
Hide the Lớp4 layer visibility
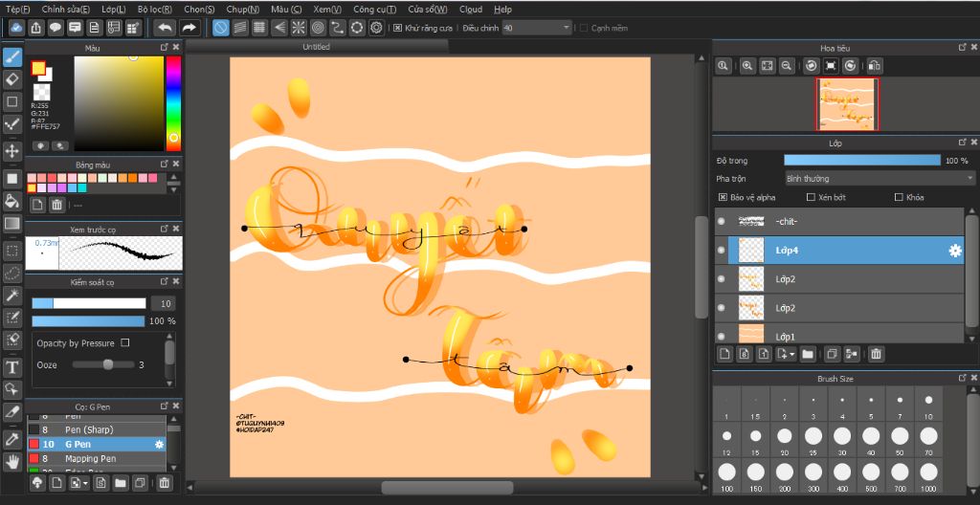coord(722,250)
